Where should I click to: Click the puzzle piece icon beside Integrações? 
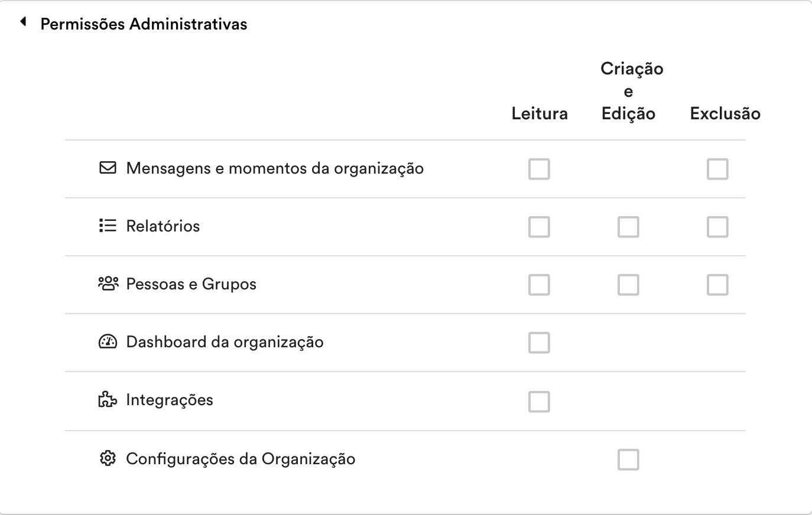point(108,400)
